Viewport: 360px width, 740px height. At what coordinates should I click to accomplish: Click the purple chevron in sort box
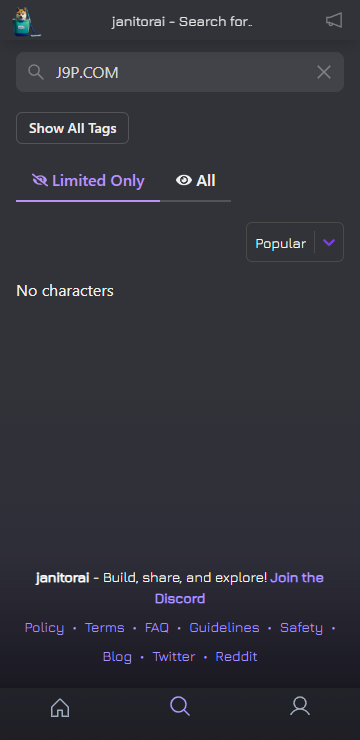[x=329, y=243]
